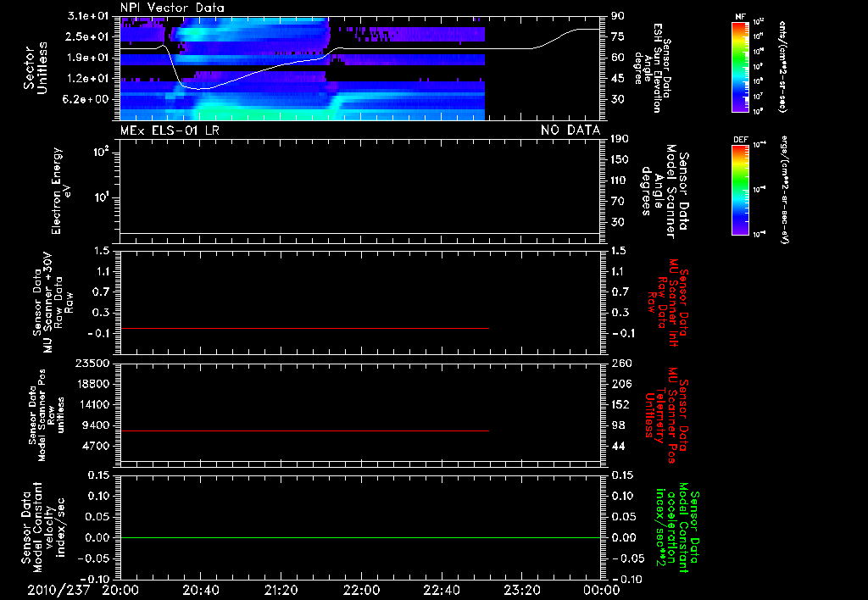Click the 90 sun elevation tick label

617,15
